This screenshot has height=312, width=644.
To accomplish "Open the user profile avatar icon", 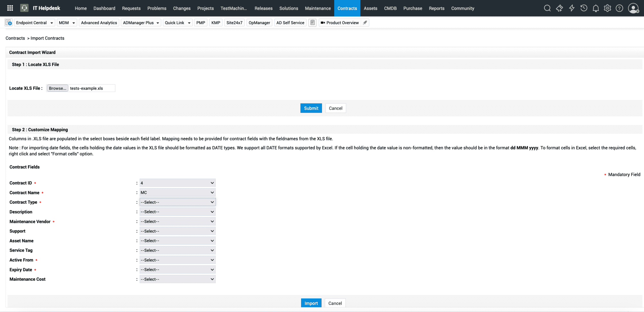I will 633,8.
